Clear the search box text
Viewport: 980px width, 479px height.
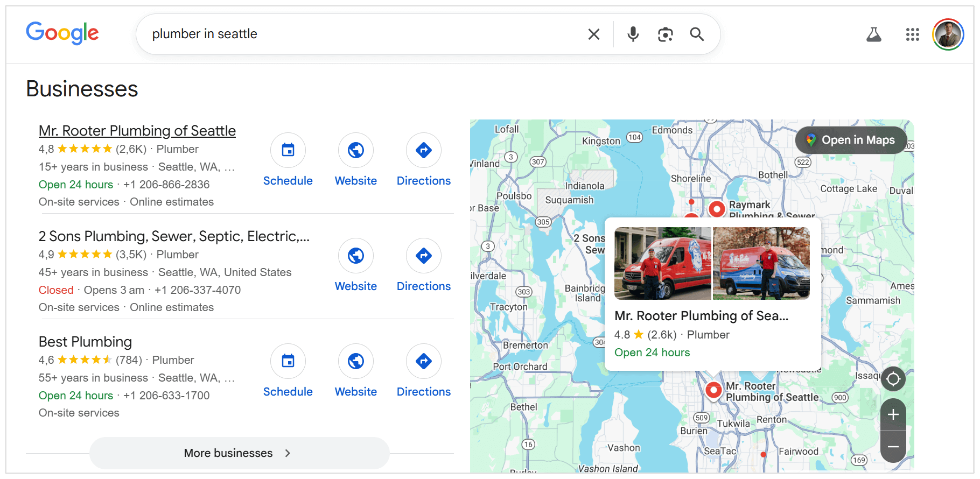point(593,34)
